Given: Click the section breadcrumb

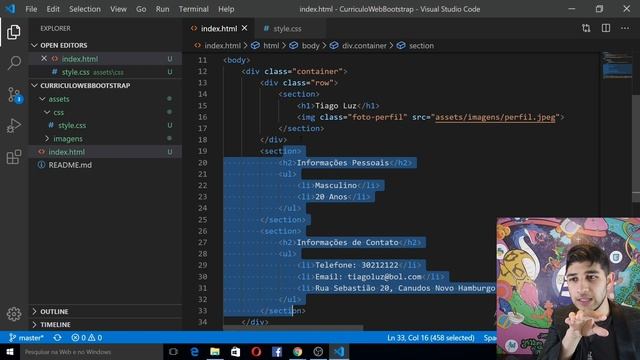Looking at the screenshot, I should point(421,46).
